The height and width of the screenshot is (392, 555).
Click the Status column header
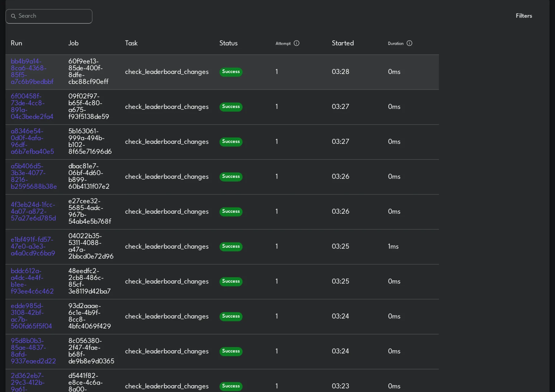[228, 43]
